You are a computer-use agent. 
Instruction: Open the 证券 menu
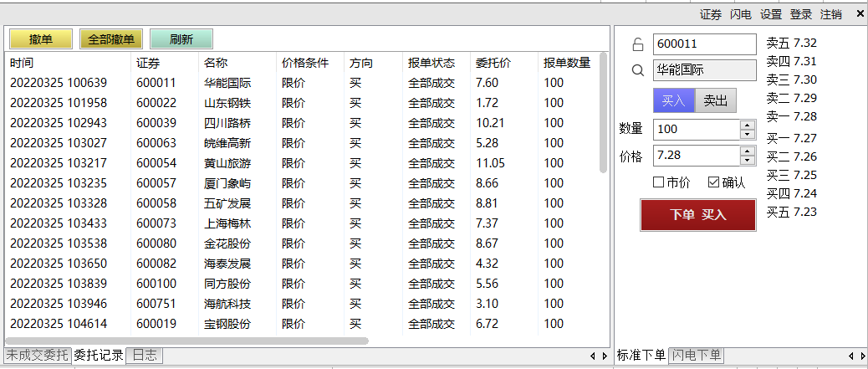(711, 15)
